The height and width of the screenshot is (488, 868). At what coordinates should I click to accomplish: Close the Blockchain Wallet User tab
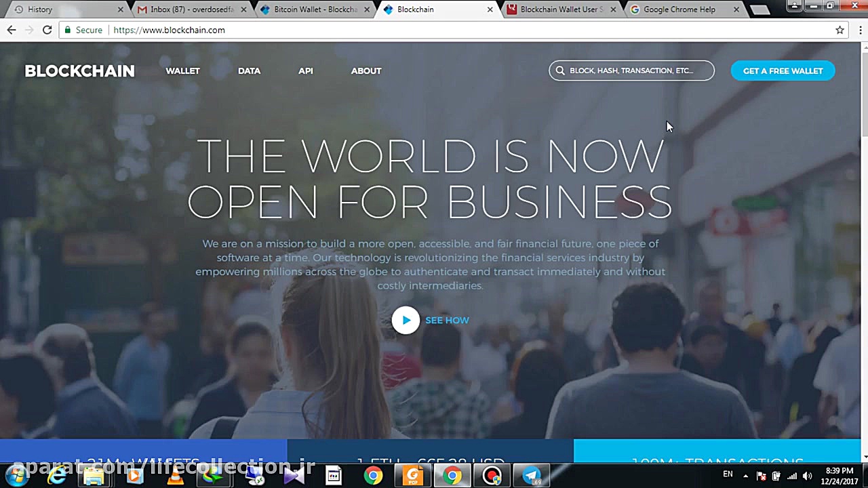pyautogui.click(x=613, y=9)
